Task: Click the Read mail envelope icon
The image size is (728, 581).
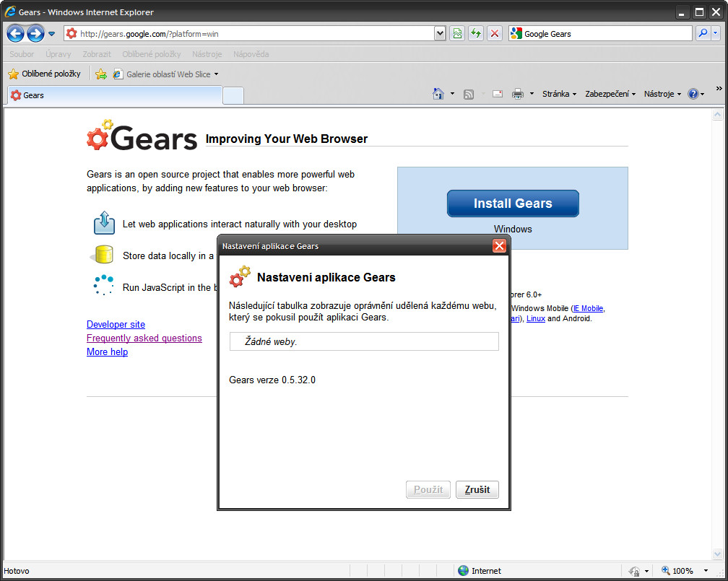Action: 498,94
